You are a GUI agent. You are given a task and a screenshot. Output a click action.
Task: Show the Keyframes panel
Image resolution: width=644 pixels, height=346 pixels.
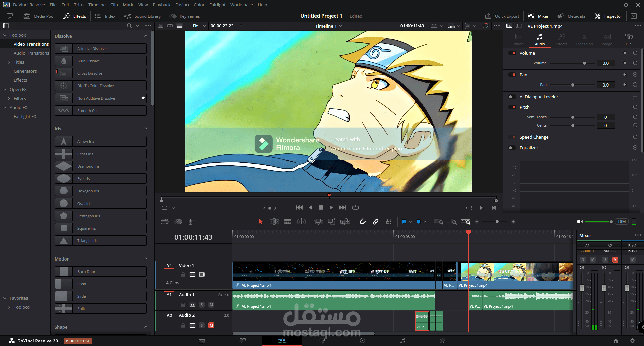pyautogui.click(x=185, y=16)
